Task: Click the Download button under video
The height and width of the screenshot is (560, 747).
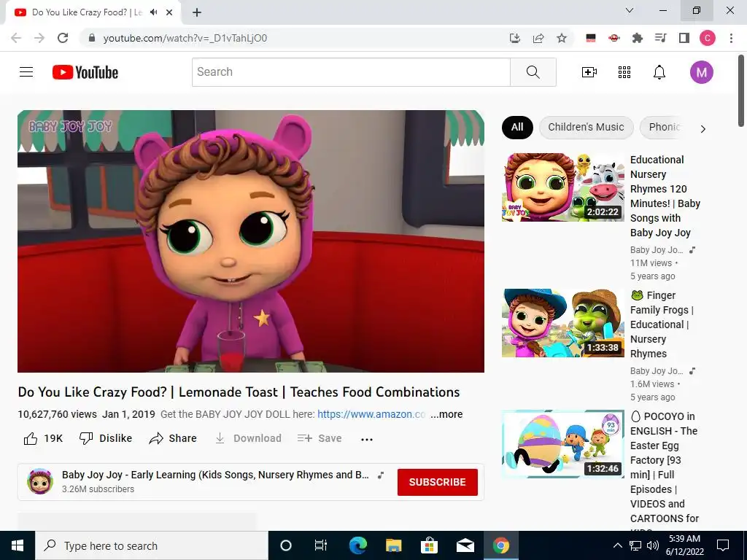Action: pyautogui.click(x=248, y=438)
